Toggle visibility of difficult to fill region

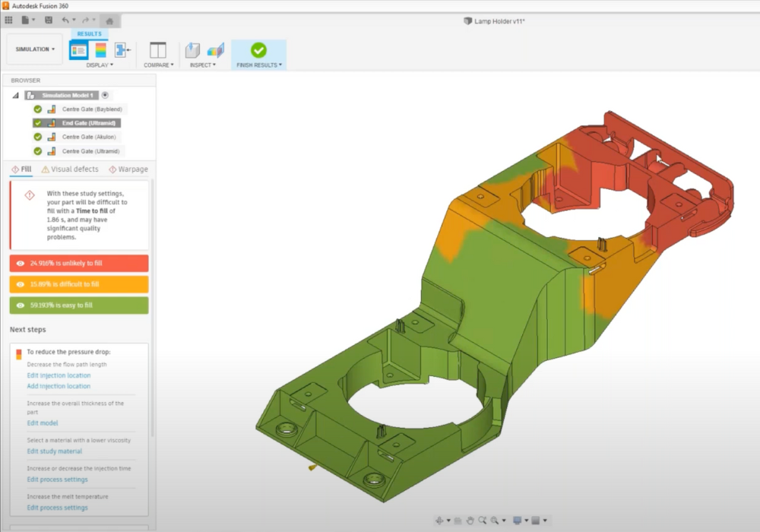(21, 284)
